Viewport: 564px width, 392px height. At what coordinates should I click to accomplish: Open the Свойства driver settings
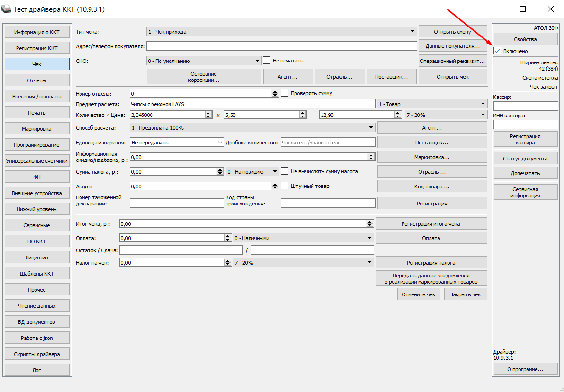pyautogui.click(x=525, y=39)
